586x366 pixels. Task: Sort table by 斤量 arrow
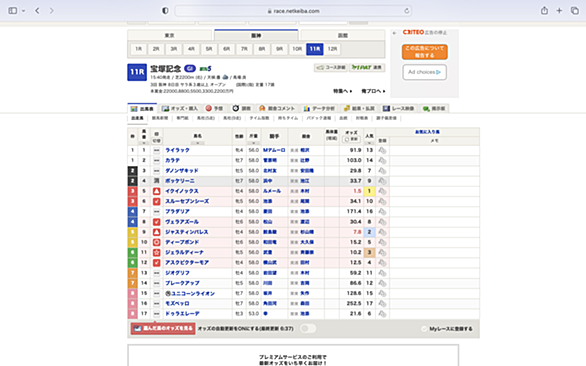[254, 143]
